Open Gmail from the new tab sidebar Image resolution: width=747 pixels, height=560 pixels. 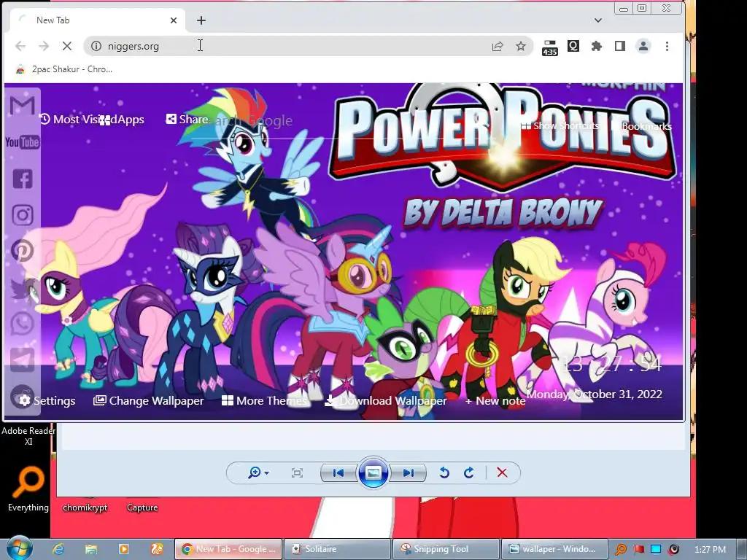coord(23,105)
